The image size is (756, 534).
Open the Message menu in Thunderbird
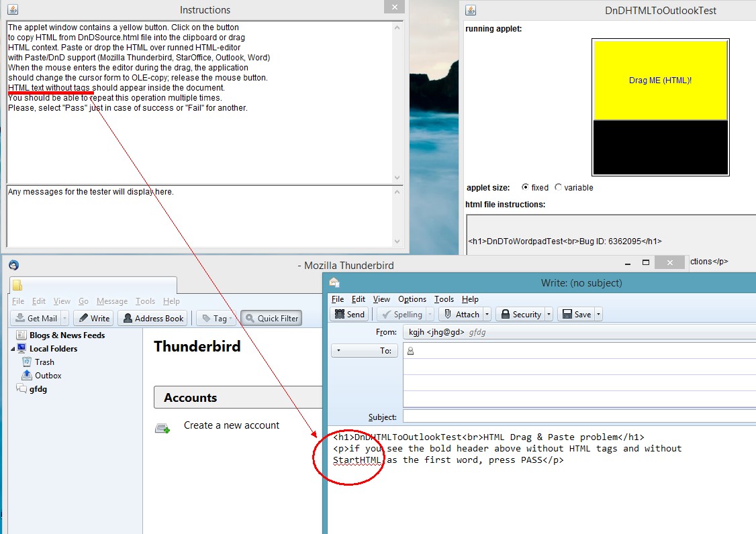(111, 301)
